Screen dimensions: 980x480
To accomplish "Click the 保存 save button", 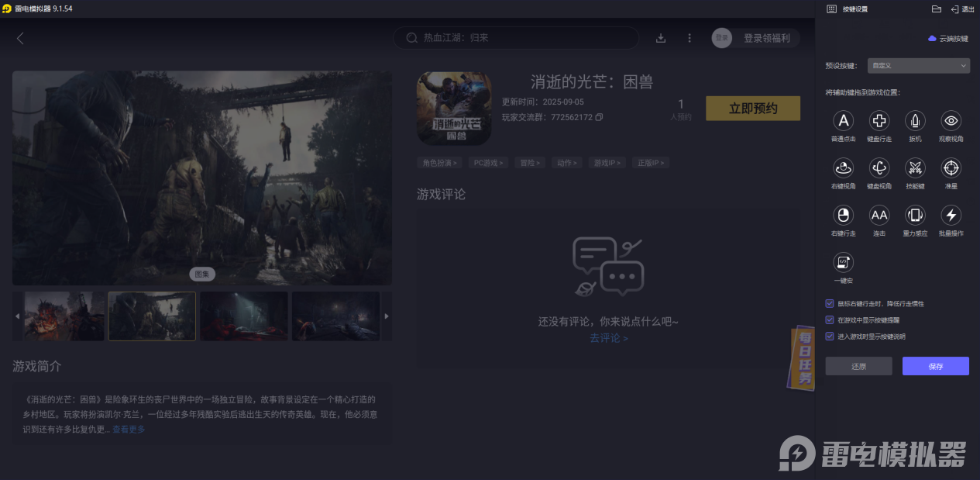I will 936,366.
